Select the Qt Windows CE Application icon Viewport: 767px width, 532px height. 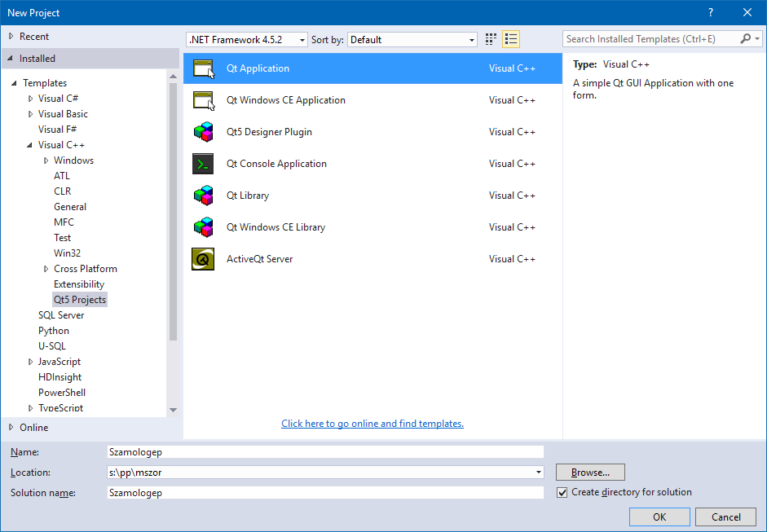[204, 100]
